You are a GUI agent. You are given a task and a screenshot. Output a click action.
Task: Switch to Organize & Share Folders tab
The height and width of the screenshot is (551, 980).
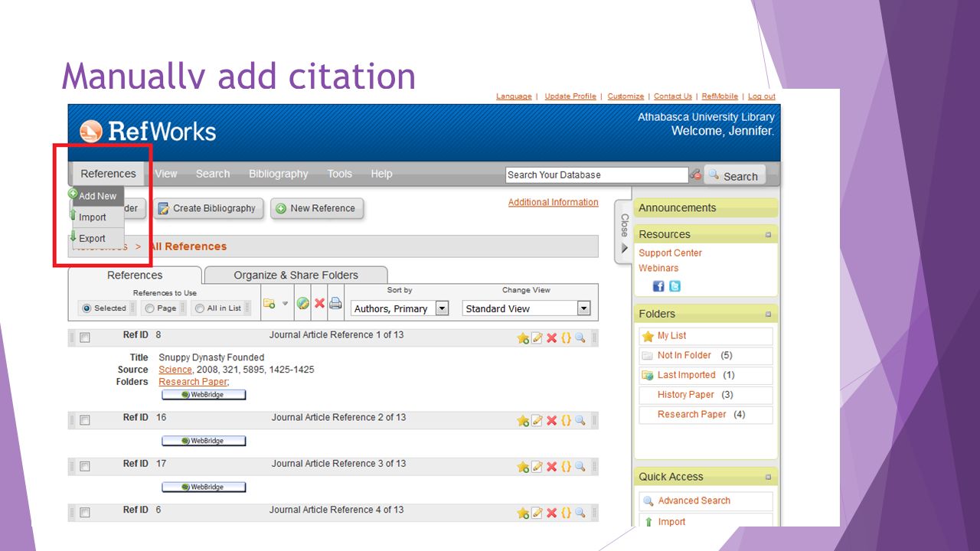(x=296, y=275)
